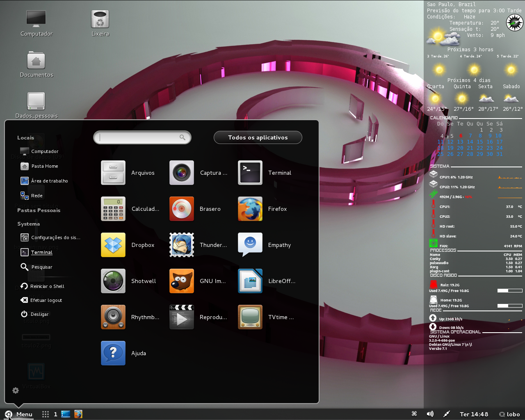Launch the GNU Image Manipulation Program

click(x=182, y=281)
